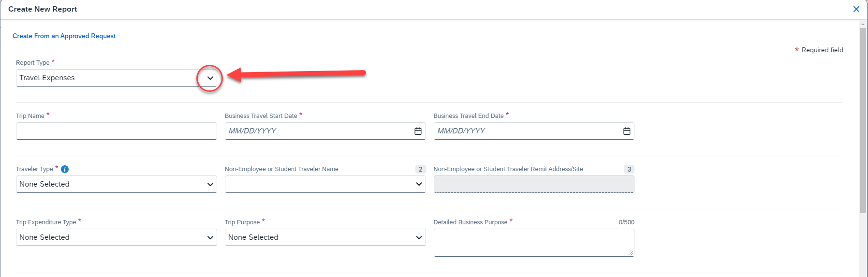The height and width of the screenshot is (277, 868).
Task: Expand the Report Type dropdown chevron
Action: tap(210, 78)
